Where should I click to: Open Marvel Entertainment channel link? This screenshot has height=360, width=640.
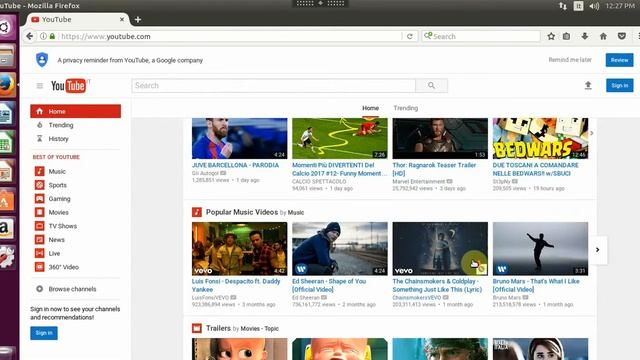[x=419, y=181]
